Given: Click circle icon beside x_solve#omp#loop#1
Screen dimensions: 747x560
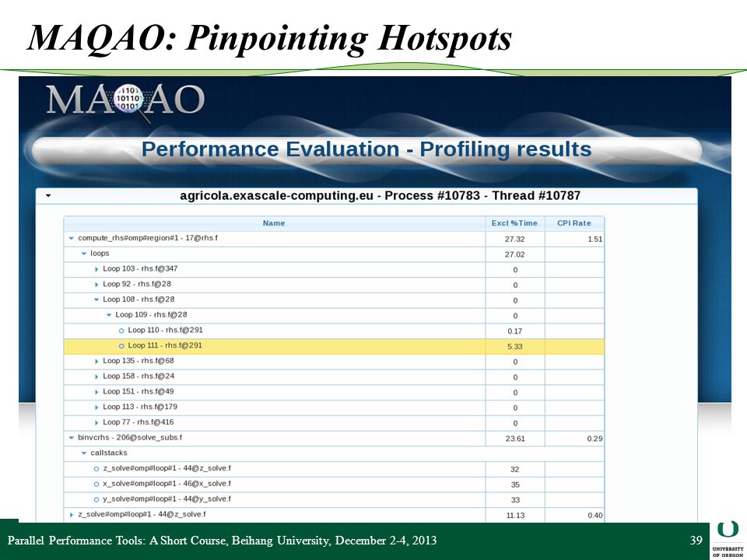Looking at the screenshot, I should [96, 485].
